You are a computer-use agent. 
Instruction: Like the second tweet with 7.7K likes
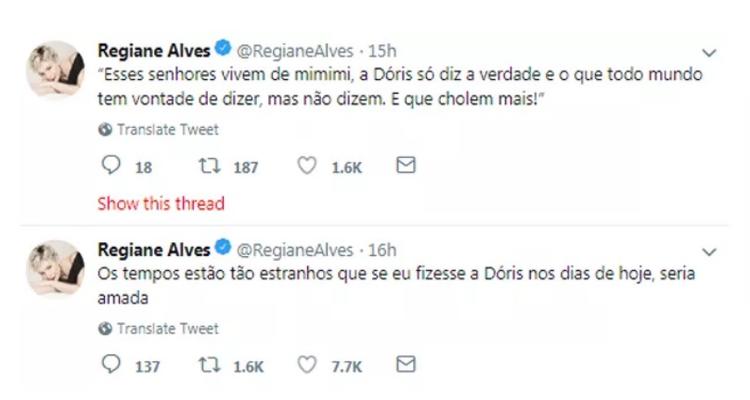pyautogui.click(x=310, y=364)
